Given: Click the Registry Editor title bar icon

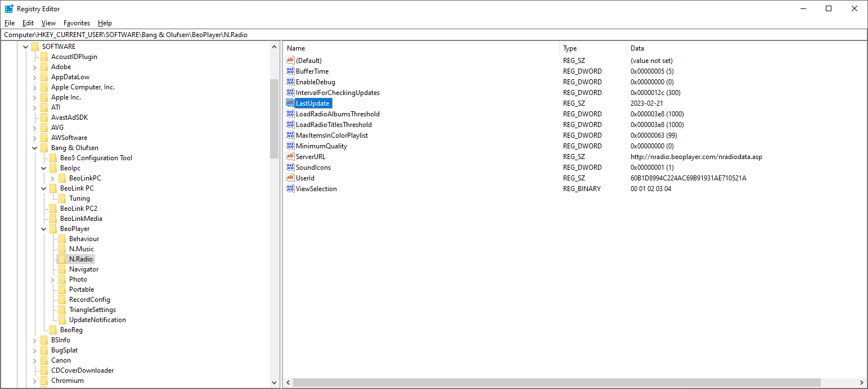Looking at the screenshot, I should [x=10, y=9].
